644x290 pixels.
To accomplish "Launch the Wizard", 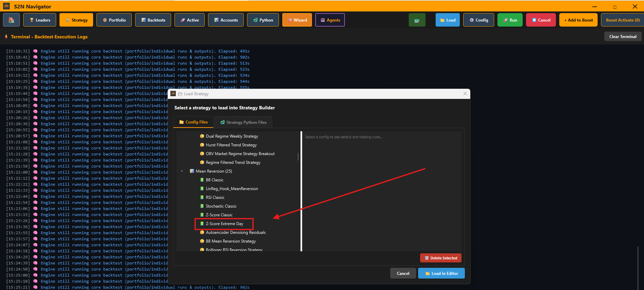I will click(297, 20).
